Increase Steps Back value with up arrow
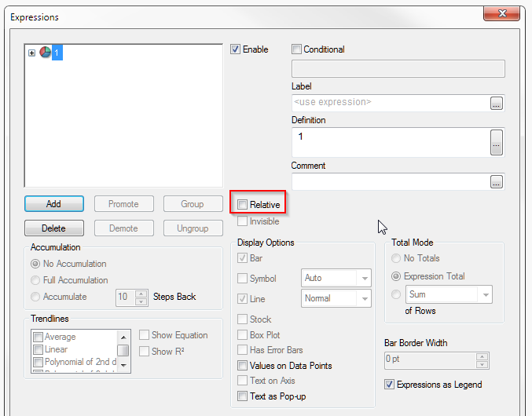Image resolution: width=532 pixels, height=416 pixels. click(141, 294)
